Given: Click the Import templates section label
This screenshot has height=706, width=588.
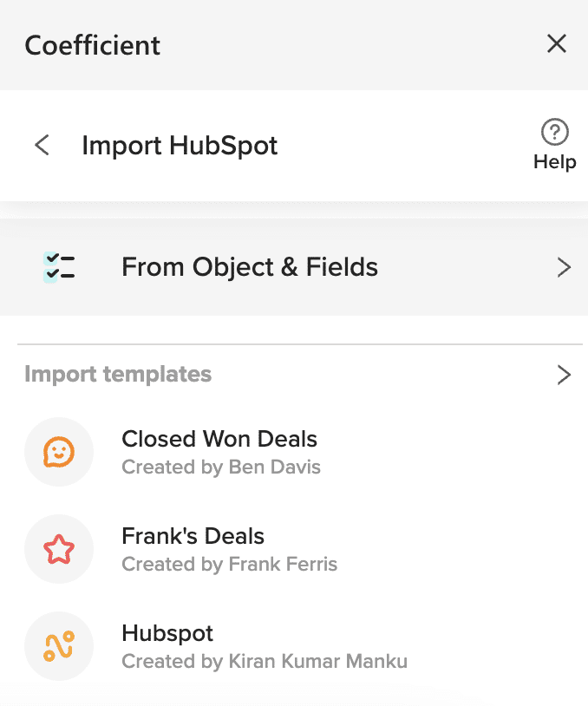Looking at the screenshot, I should click(x=118, y=375).
